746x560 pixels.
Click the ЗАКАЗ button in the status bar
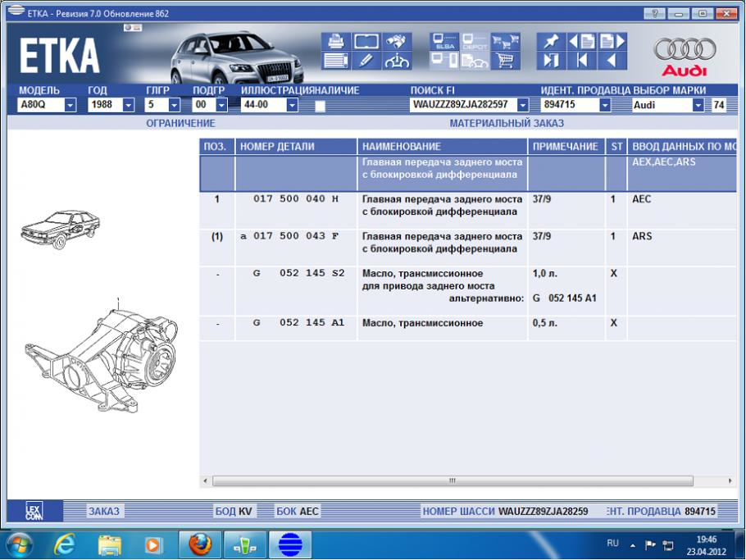click(x=104, y=512)
